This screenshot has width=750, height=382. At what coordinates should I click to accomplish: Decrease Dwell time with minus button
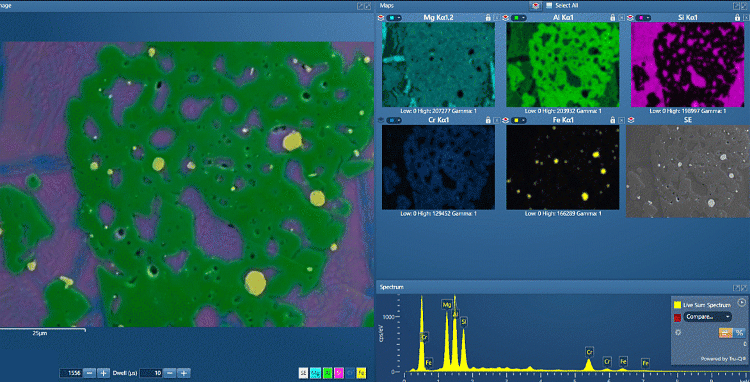point(171,373)
